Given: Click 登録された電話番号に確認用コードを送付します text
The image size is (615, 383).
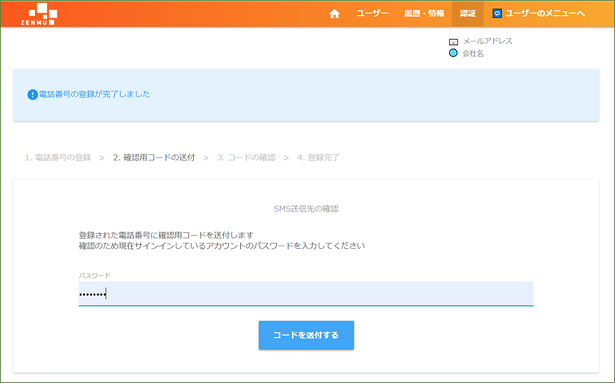Looking at the screenshot, I should [166, 235].
